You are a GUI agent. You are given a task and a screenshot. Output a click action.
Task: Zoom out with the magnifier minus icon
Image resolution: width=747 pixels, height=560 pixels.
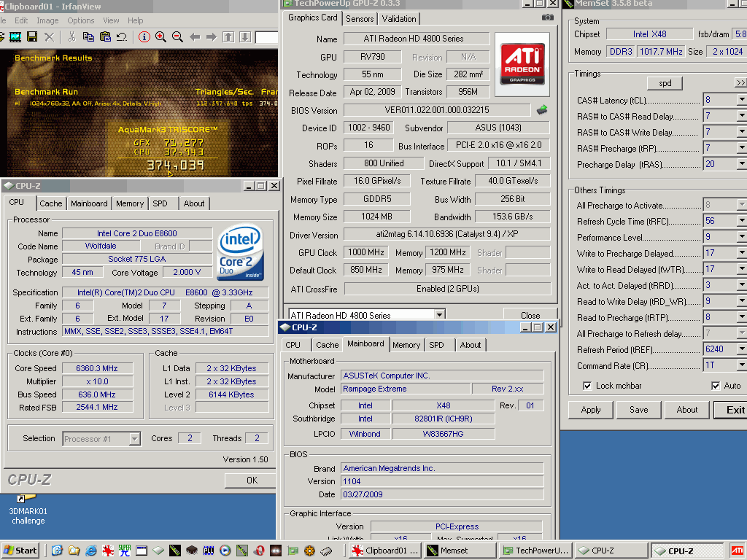click(x=177, y=36)
